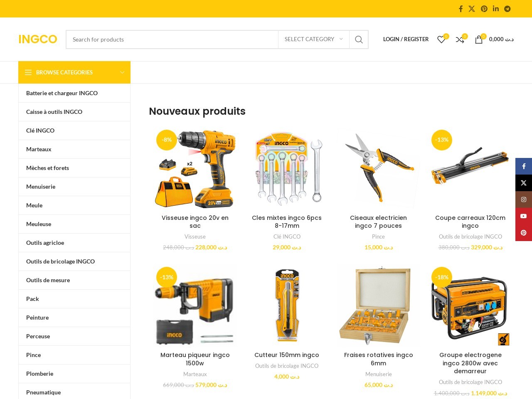Click hamburger icon beside Browse Categories
Image resolution: width=532 pixels, height=399 pixels.
pos(28,72)
